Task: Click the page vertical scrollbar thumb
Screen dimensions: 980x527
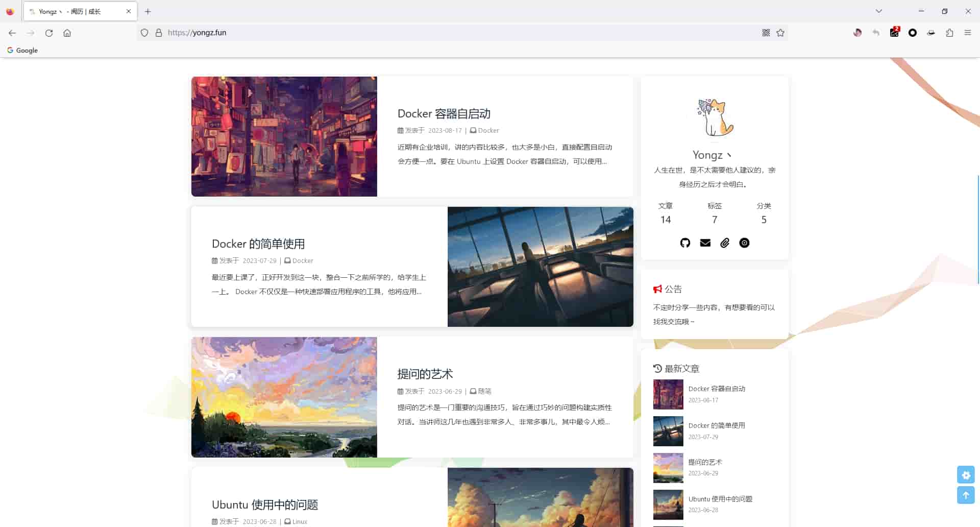Action: click(x=978, y=229)
